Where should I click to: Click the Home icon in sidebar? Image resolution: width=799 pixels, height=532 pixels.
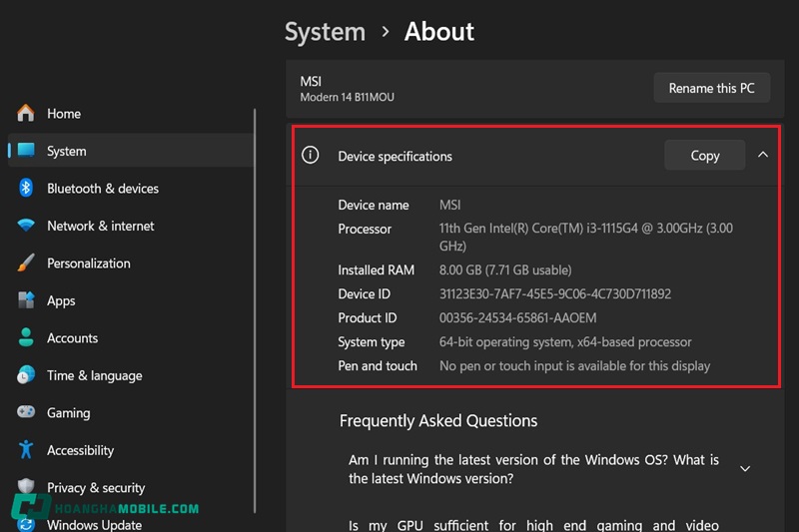(x=26, y=114)
